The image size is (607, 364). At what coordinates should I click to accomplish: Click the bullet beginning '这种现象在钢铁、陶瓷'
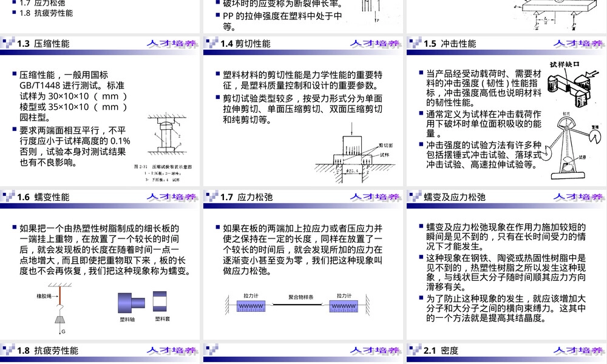506,272
